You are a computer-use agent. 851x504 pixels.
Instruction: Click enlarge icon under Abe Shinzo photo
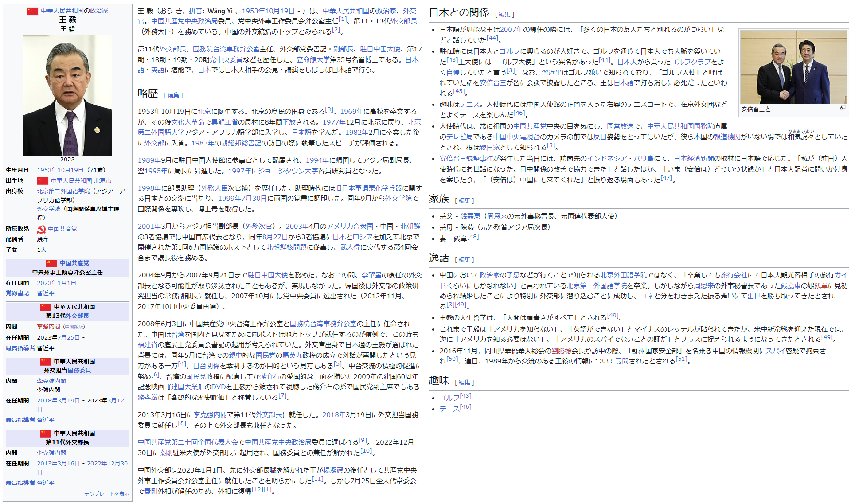point(843,108)
